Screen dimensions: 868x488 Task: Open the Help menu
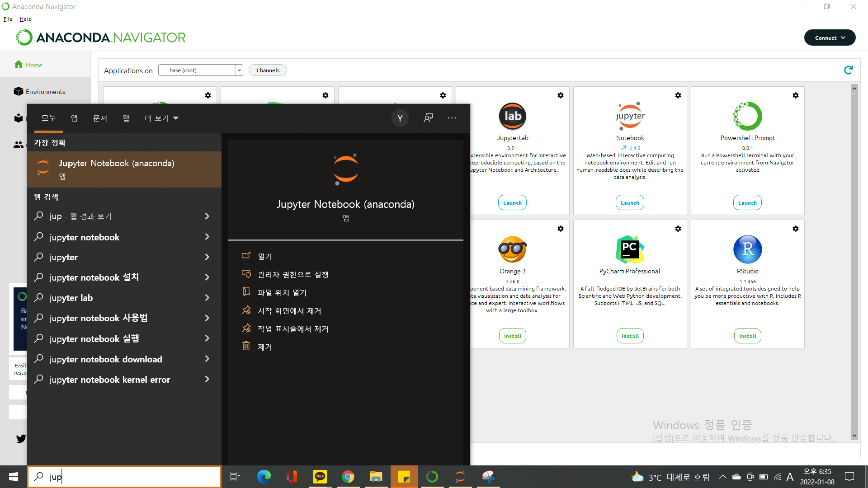[25, 19]
